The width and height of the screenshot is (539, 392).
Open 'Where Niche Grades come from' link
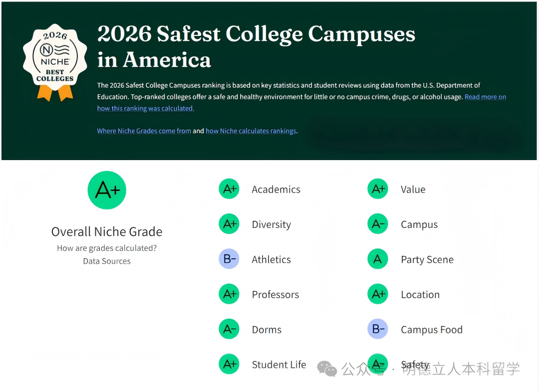[x=144, y=131]
